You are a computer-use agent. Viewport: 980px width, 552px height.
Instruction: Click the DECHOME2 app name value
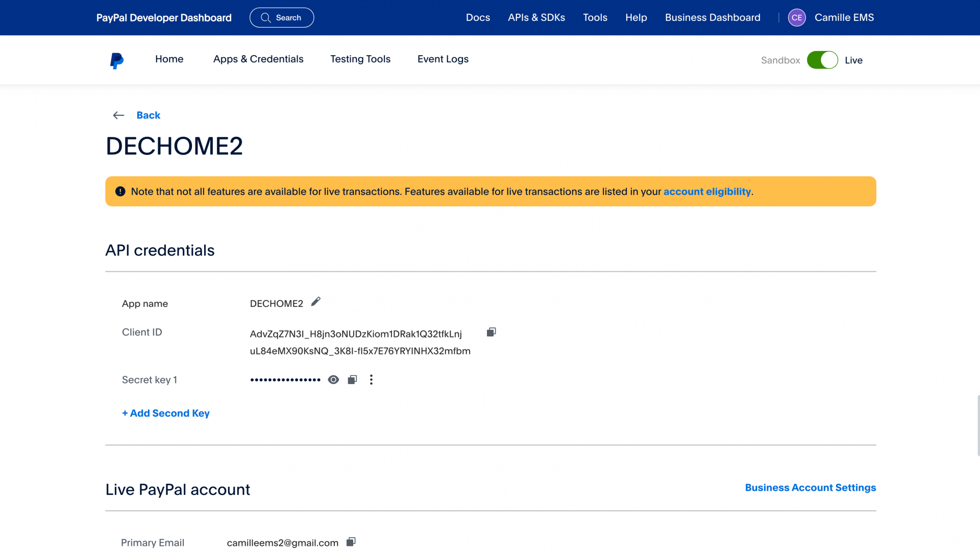(276, 304)
